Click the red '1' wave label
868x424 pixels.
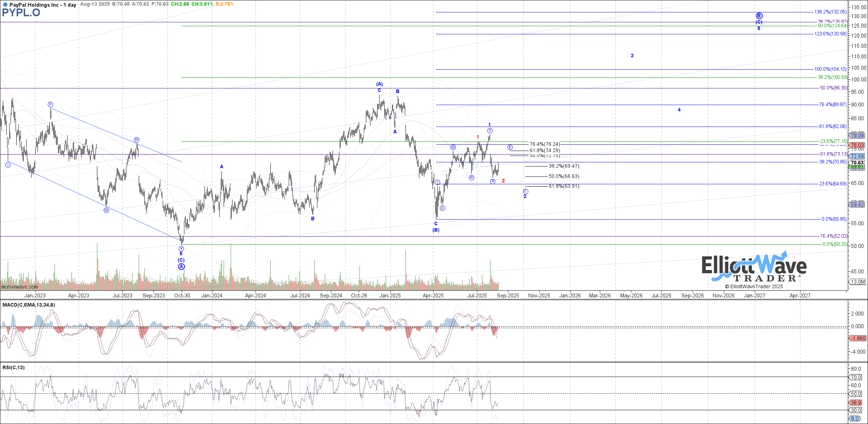tap(478, 137)
